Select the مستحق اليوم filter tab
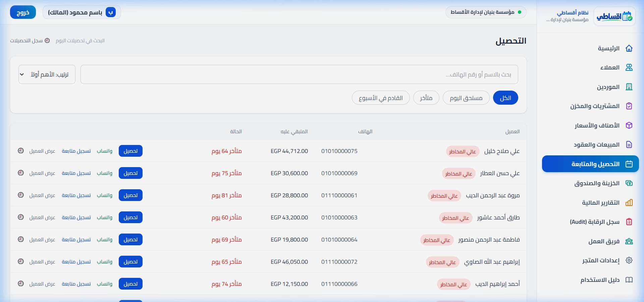Viewport: 644px width, 302px height. [466, 98]
